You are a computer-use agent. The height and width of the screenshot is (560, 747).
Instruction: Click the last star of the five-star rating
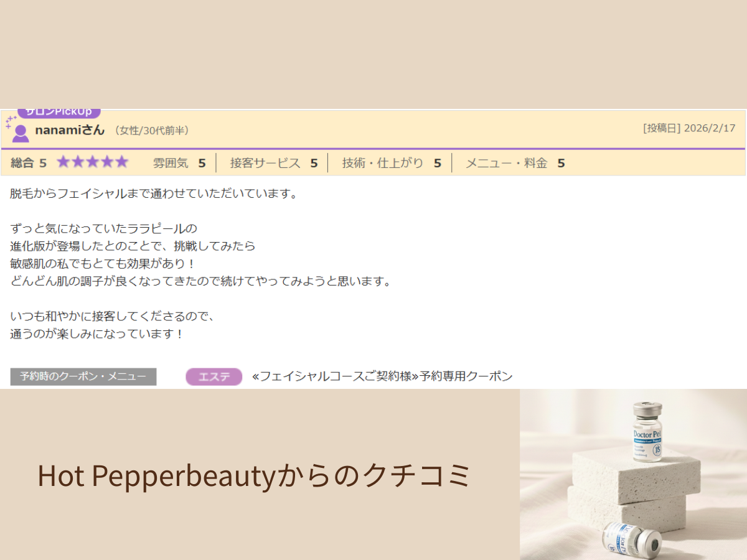[x=122, y=162]
